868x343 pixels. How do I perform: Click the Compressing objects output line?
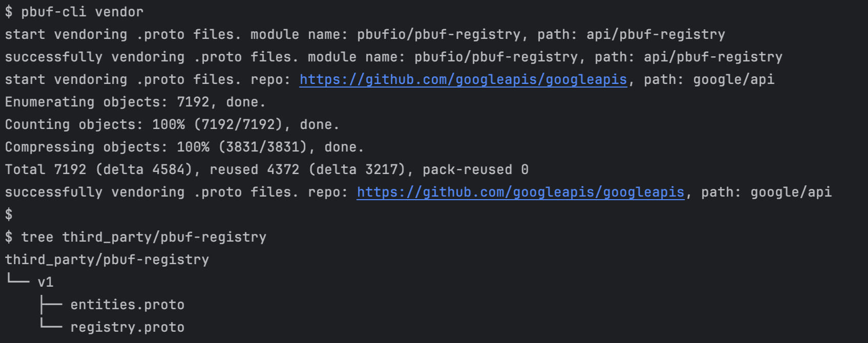(x=184, y=147)
